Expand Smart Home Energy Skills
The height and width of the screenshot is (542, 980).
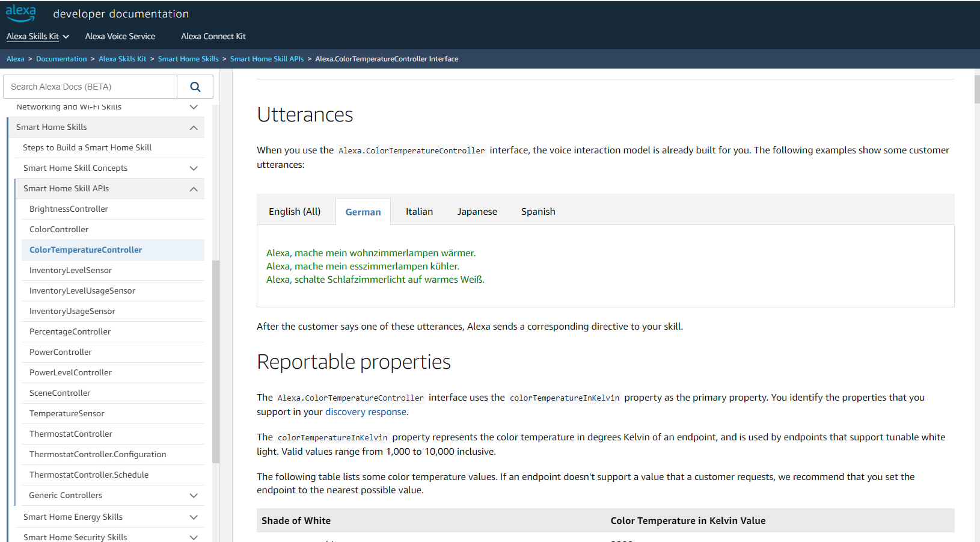point(194,517)
